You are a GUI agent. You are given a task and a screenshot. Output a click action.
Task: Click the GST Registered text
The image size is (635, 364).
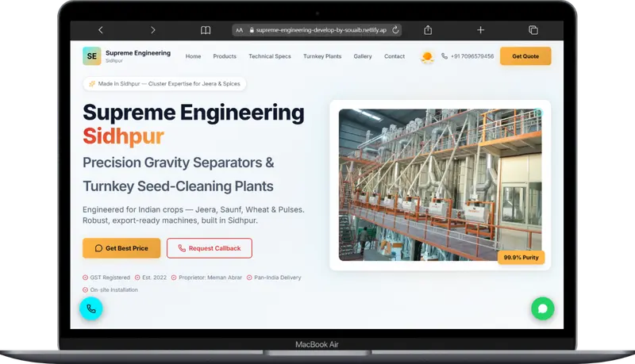(x=110, y=278)
